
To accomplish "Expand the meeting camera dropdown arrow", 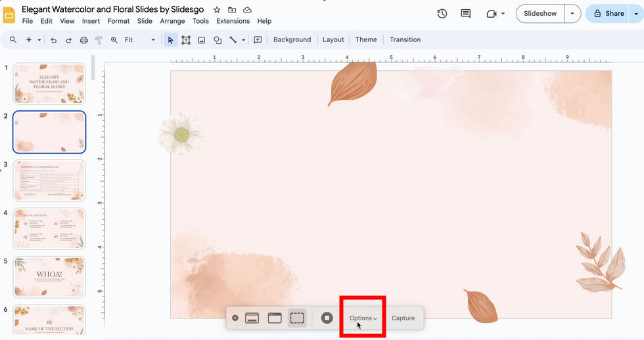I will pyautogui.click(x=503, y=14).
